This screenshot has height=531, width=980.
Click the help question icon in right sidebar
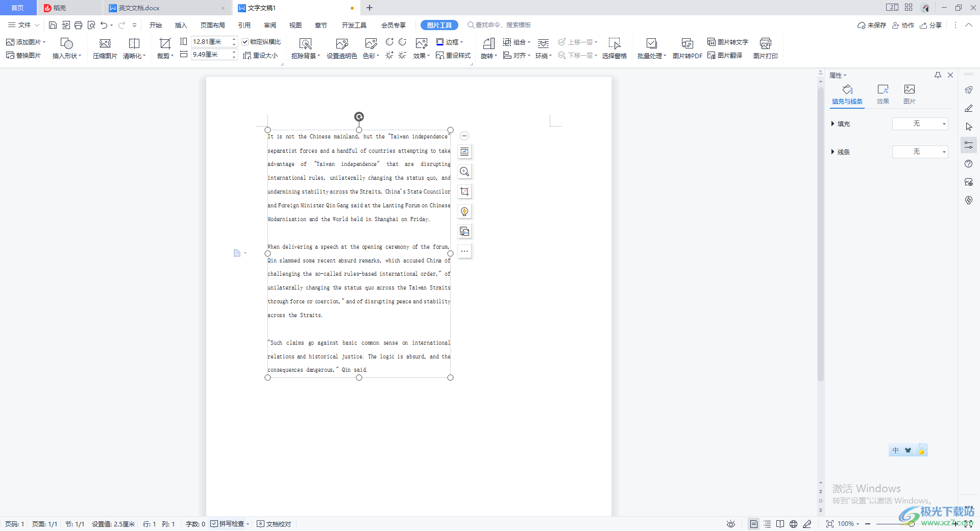pyautogui.click(x=969, y=163)
